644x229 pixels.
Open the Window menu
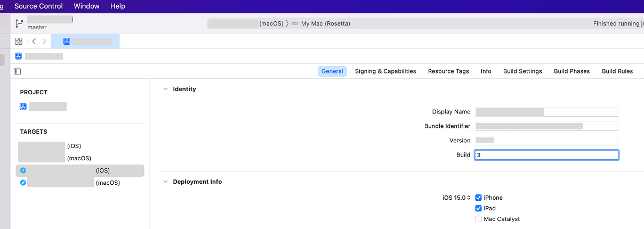[86, 6]
